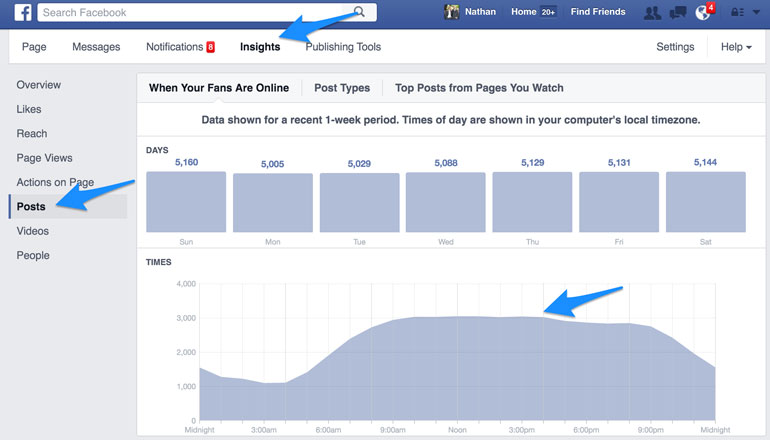Click the Sunday bar showing 5,160

click(x=186, y=202)
